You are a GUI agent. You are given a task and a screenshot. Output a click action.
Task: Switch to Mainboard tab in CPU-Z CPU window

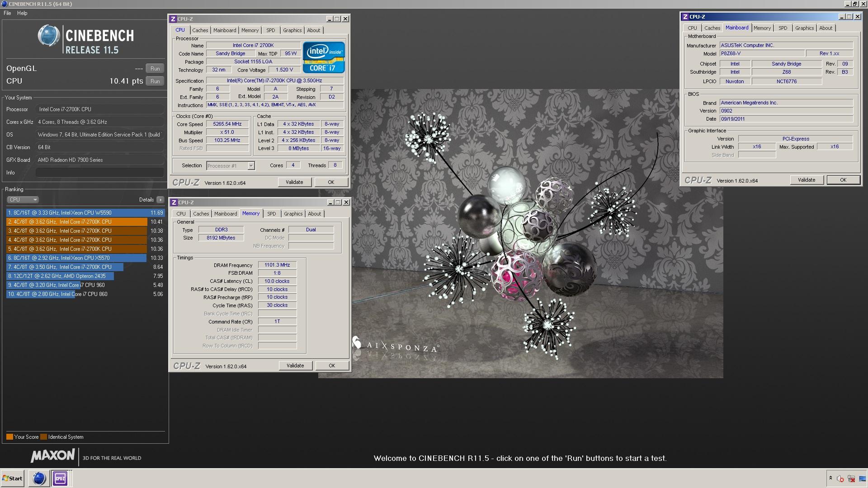[x=225, y=30]
